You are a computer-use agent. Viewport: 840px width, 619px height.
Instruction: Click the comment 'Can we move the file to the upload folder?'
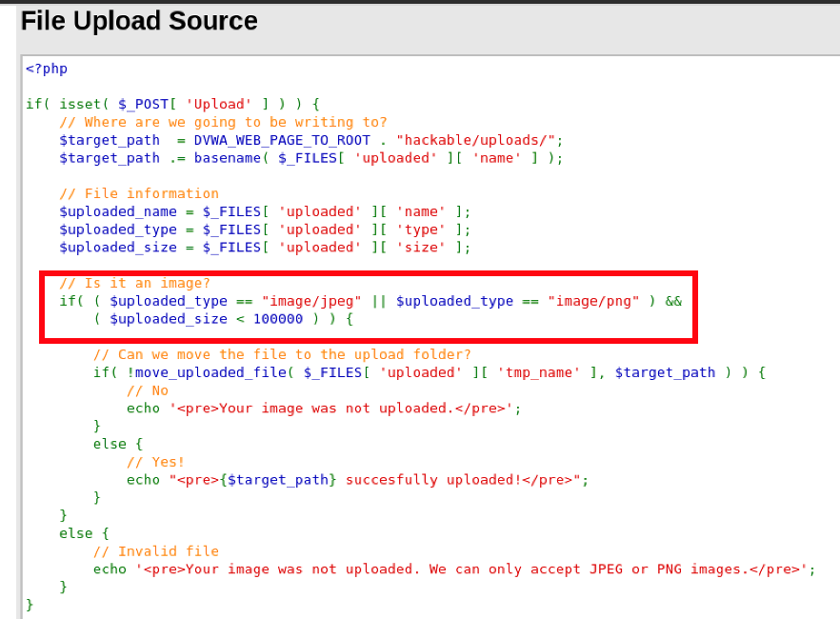(282, 354)
